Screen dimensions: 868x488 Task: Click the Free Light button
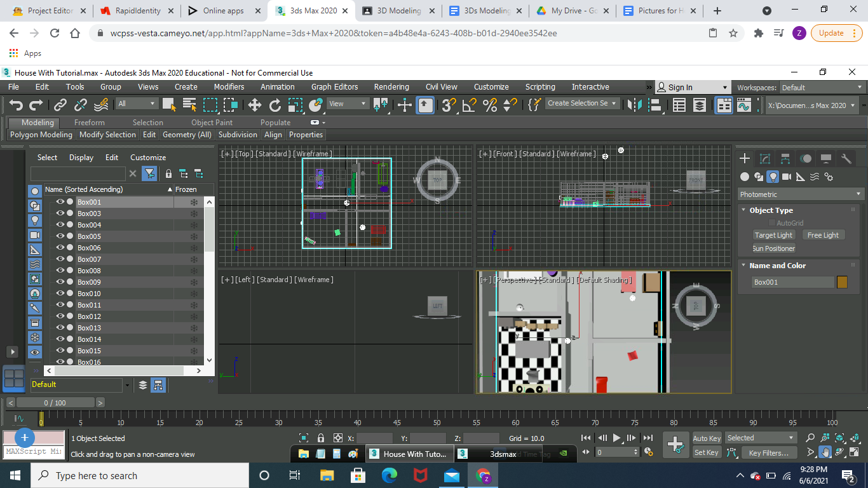point(823,235)
